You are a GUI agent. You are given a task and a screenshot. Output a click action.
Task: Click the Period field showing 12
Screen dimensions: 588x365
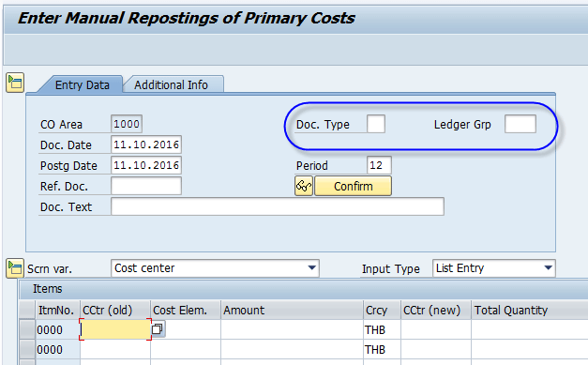(x=379, y=165)
